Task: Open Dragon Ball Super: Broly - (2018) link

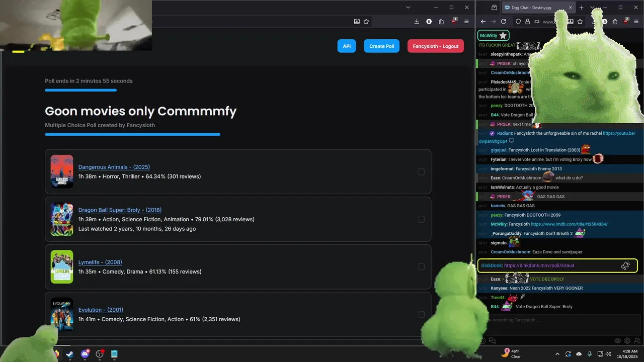Action: (120, 210)
